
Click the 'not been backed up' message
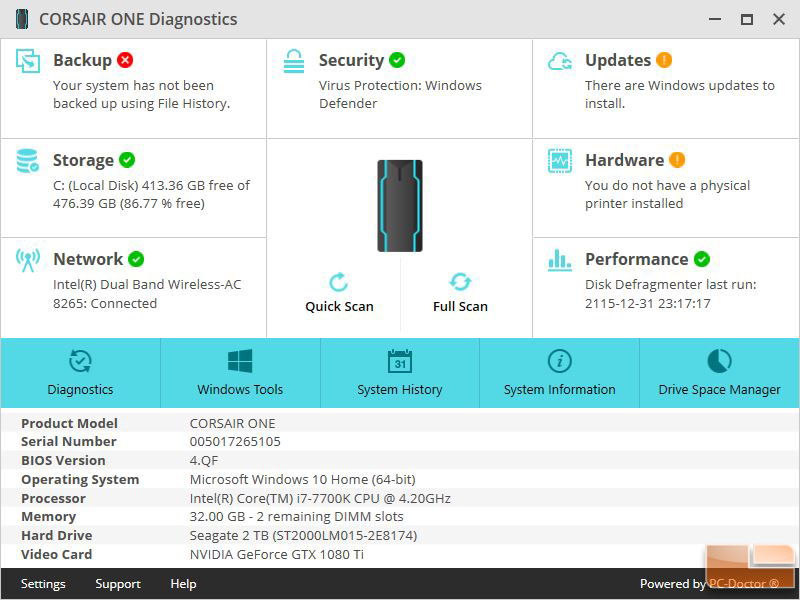[x=141, y=94]
